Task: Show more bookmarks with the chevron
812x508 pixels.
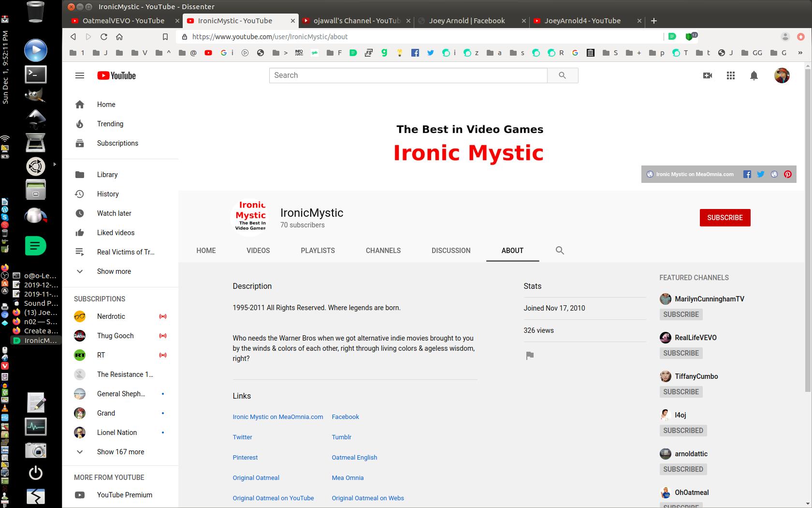Action: click(800, 53)
